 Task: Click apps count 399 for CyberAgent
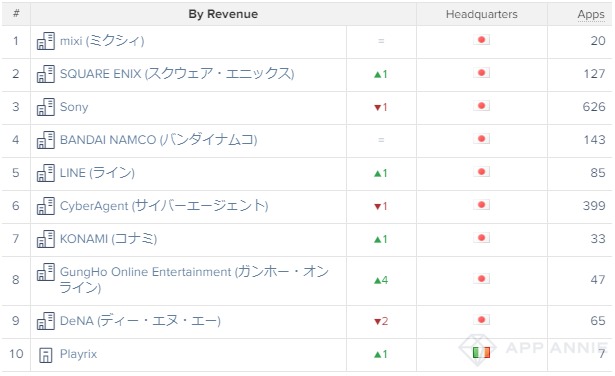[x=594, y=205]
